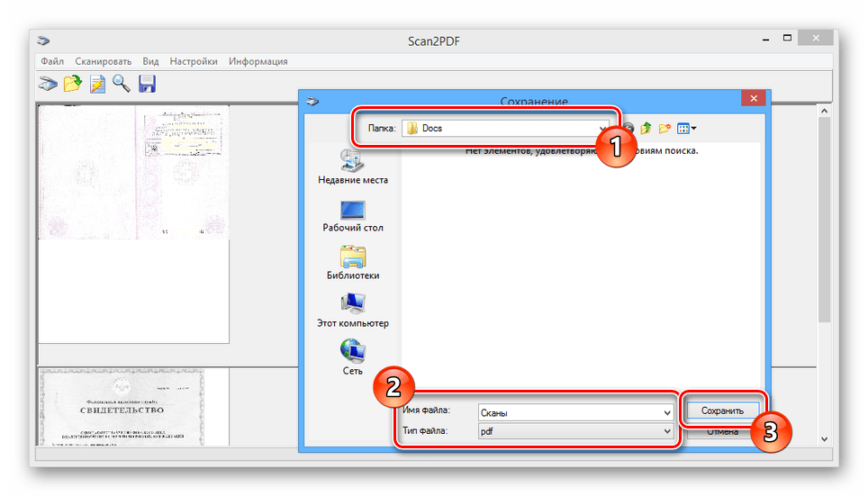This screenshot has height=496, width=868.
Task: Open Библиотеки location in save dialog
Action: (353, 264)
